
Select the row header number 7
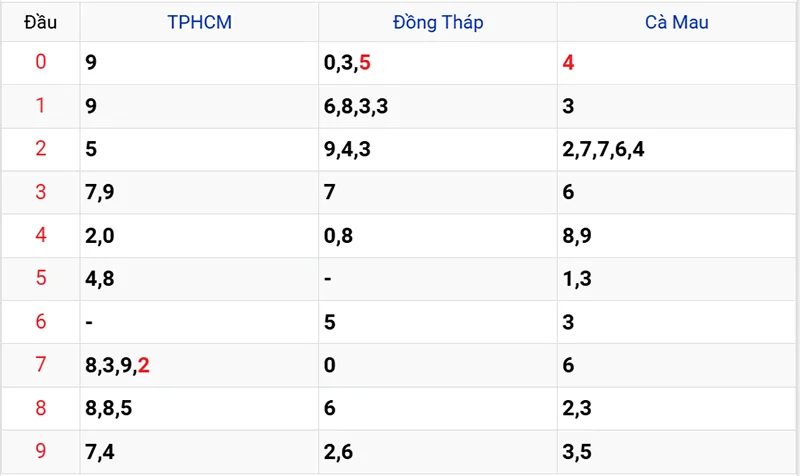tap(40, 365)
